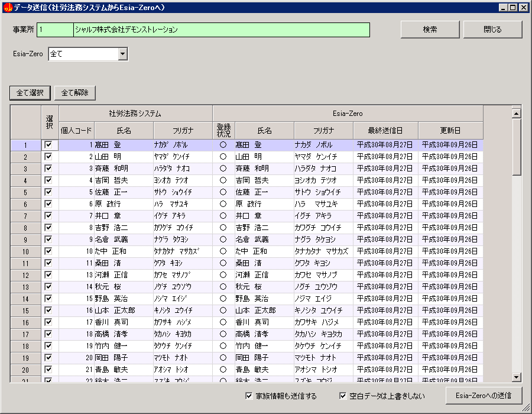Click 登録状況 circle for 青島 敏夫
The width and height of the screenshot is (532, 414).
[223, 370]
